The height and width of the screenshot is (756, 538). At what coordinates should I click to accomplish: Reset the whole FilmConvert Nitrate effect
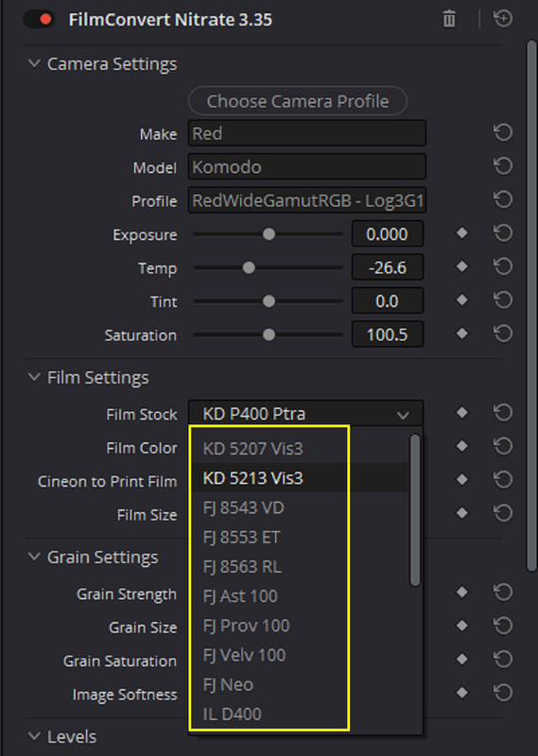pyautogui.click(x=503, y=19)
